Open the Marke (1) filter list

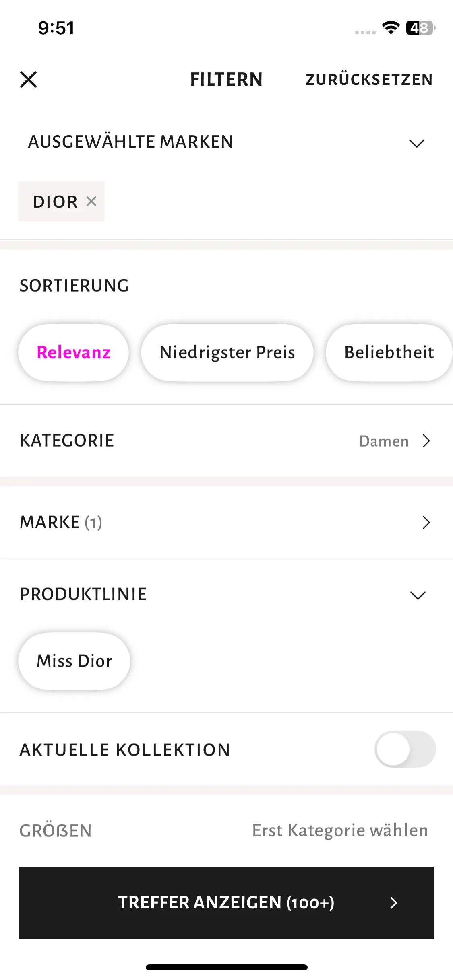click(226, 522)
